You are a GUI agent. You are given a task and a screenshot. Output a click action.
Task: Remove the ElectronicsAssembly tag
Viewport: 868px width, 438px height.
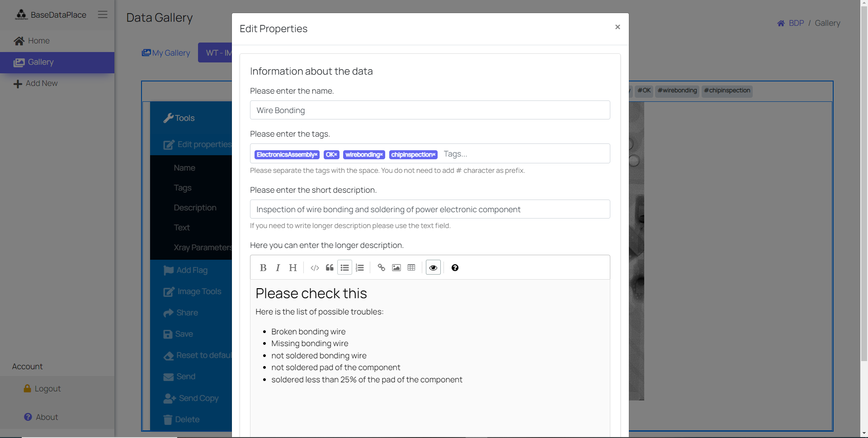point(316,155)
